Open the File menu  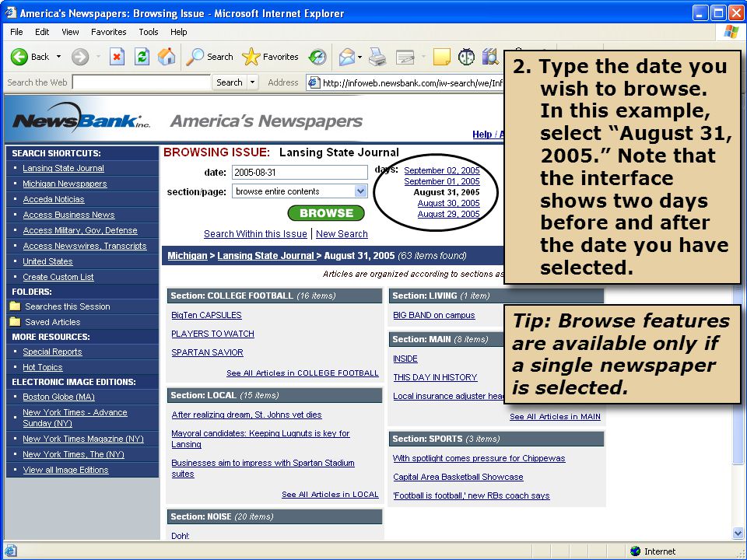16,32
